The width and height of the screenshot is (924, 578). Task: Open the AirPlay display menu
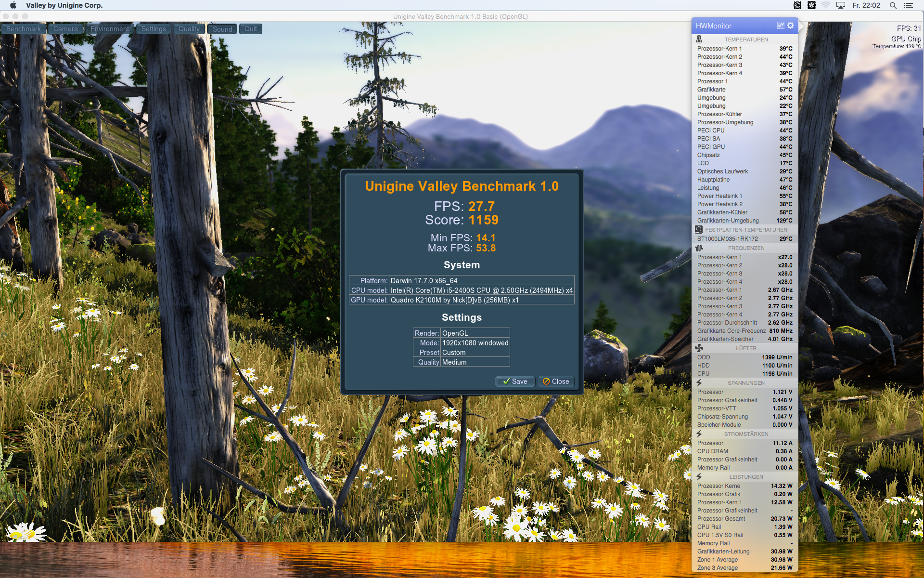[x=841, y=5]
